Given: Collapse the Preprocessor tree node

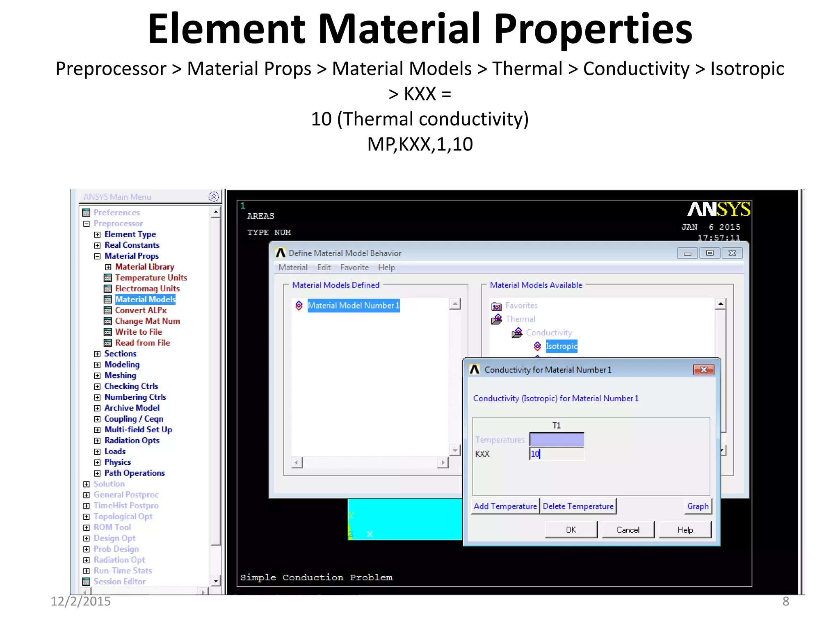Looking at the screenshot, I should 86,224.
